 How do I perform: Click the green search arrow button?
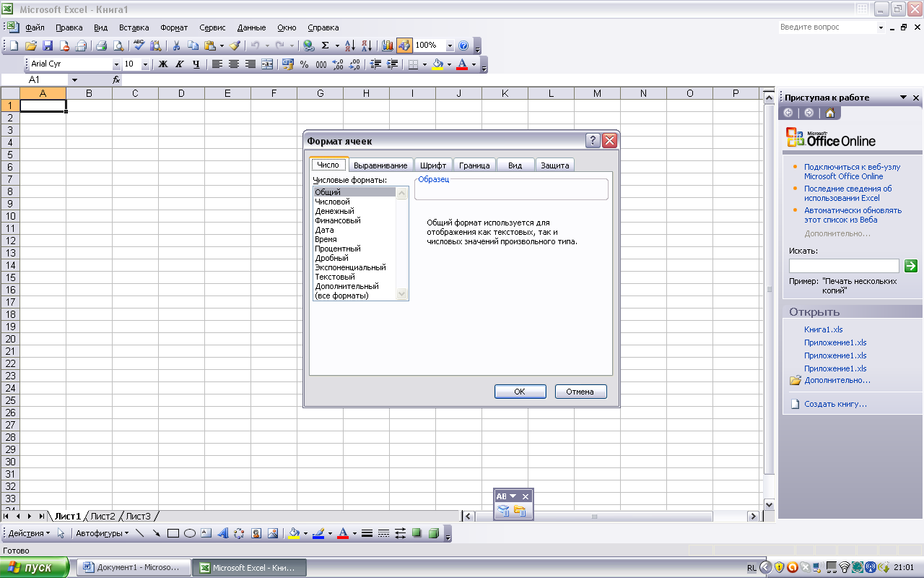(x=911, y=266)
